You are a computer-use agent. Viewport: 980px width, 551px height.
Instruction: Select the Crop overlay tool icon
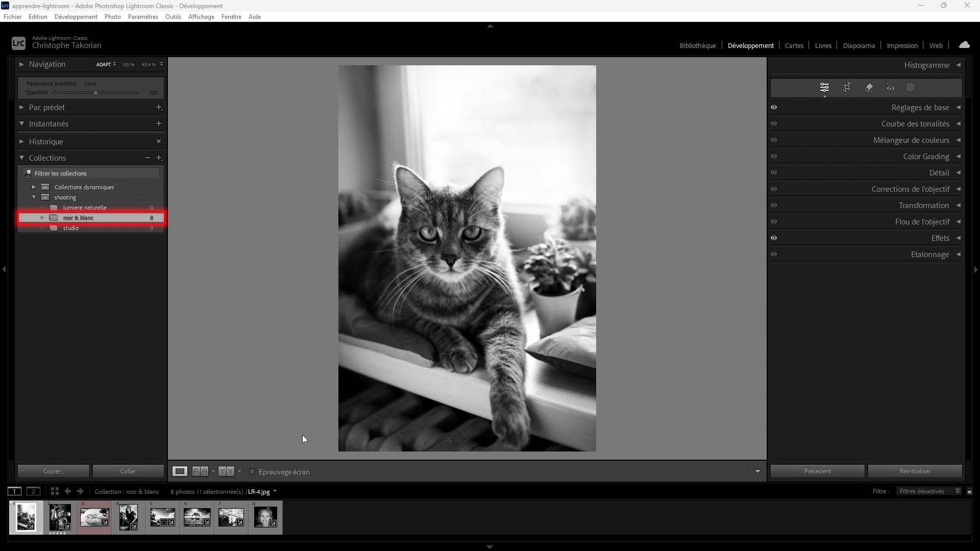(x=847, y=87)
